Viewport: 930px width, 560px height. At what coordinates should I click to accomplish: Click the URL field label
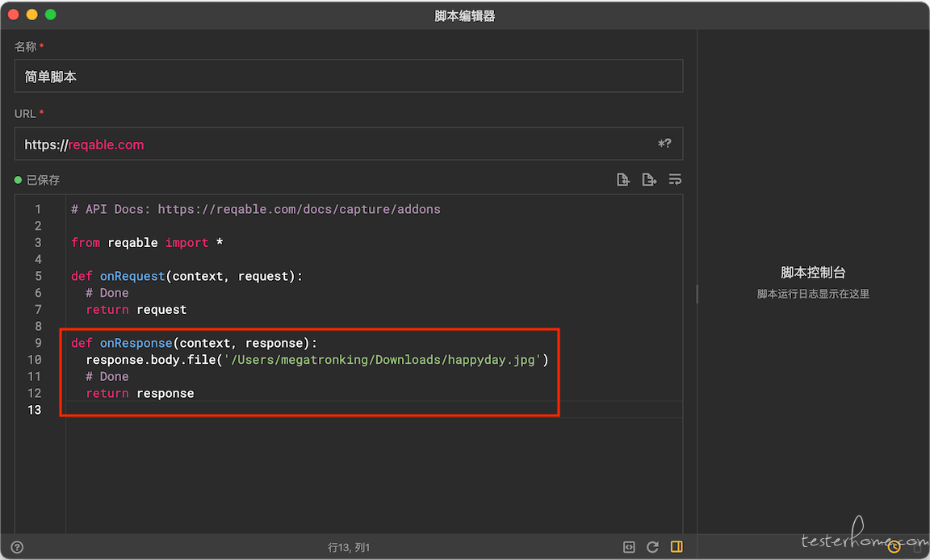[x=25, y=113]
